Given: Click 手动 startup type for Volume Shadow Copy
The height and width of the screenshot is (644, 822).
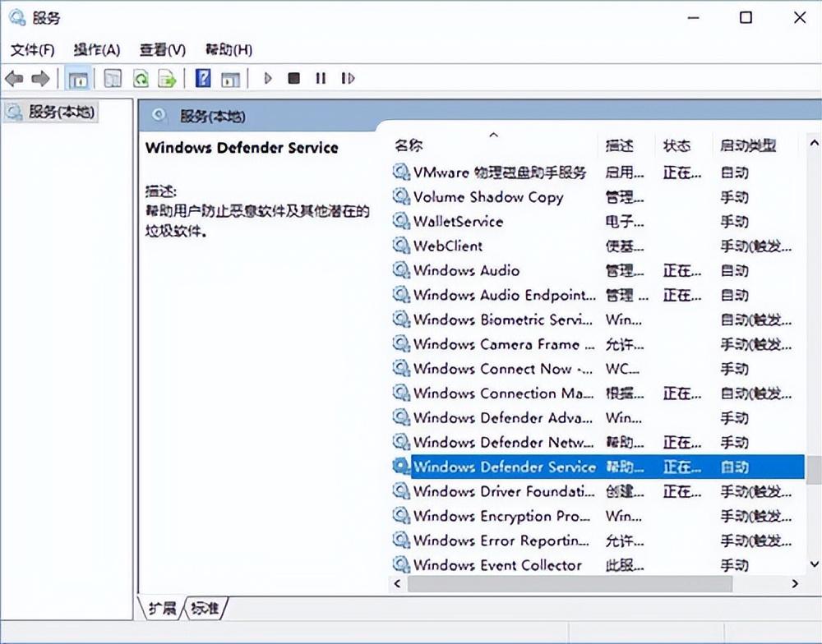Looking at the screenshot, I should (x=734, y=197).
